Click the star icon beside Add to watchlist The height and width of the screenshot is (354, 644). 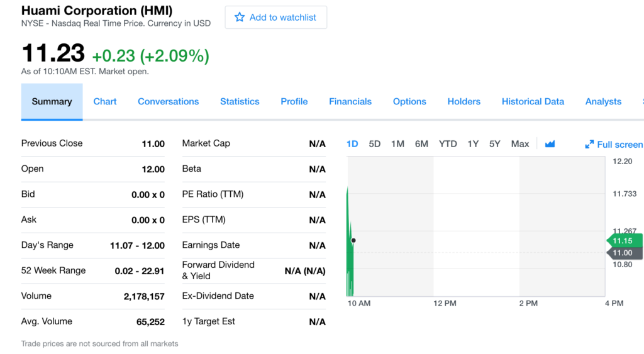[x=240, y=18]
